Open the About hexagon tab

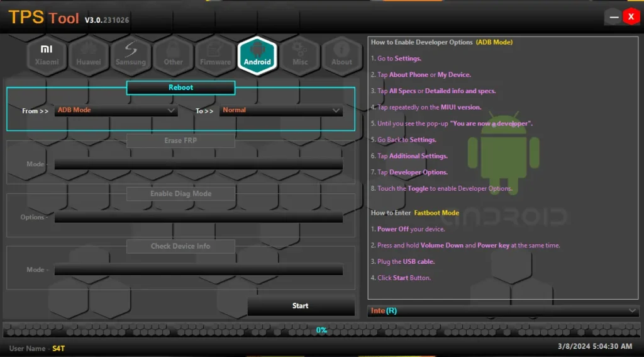pos(341,56)
